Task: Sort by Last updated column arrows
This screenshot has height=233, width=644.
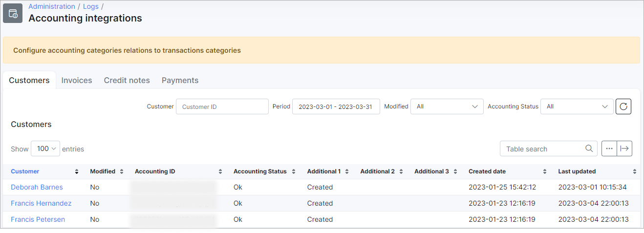Action: tap(635, 171)
